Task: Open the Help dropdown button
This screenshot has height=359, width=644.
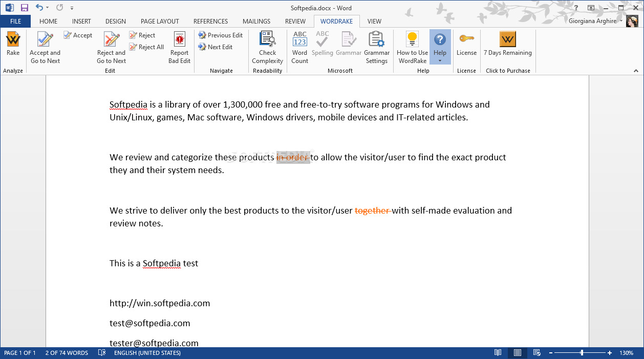Action: 440,47
